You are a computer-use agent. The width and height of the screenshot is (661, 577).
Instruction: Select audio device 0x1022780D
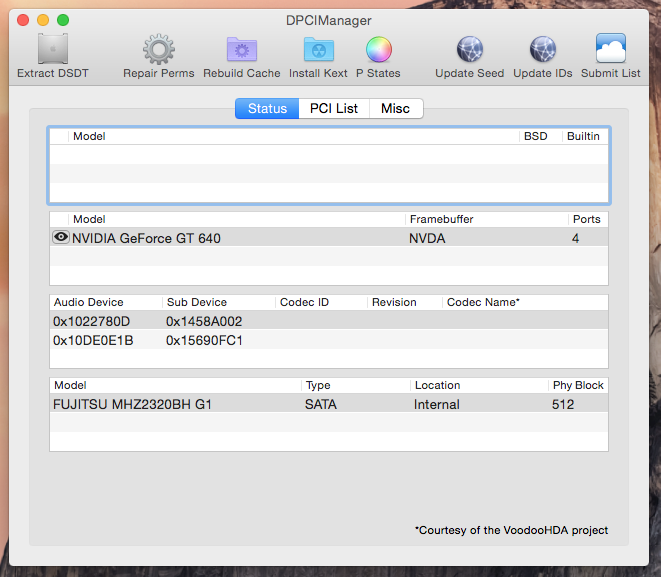point(91,322)
